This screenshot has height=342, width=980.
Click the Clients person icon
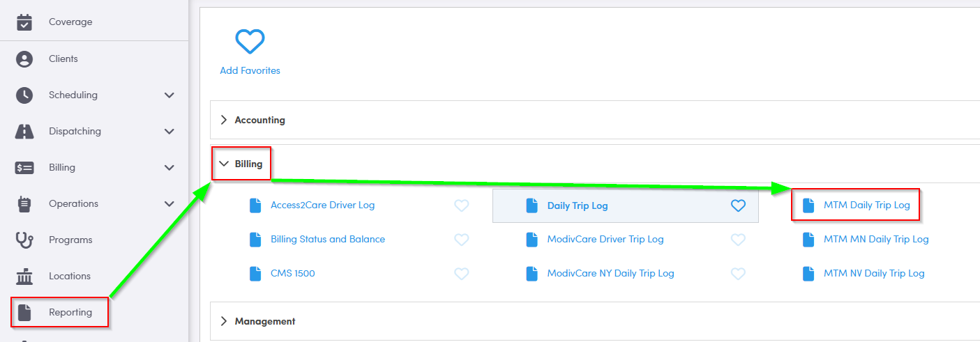24,59
